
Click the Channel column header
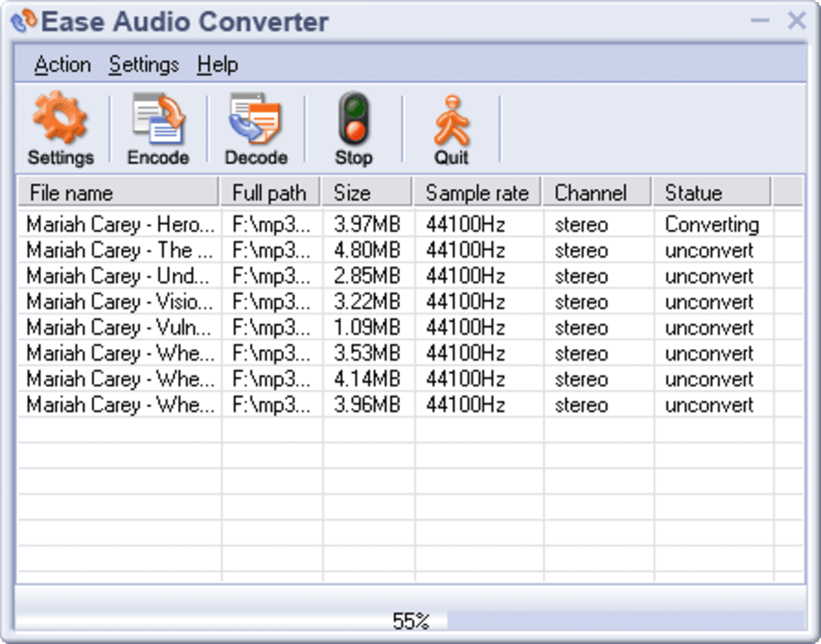click(597, 193)
